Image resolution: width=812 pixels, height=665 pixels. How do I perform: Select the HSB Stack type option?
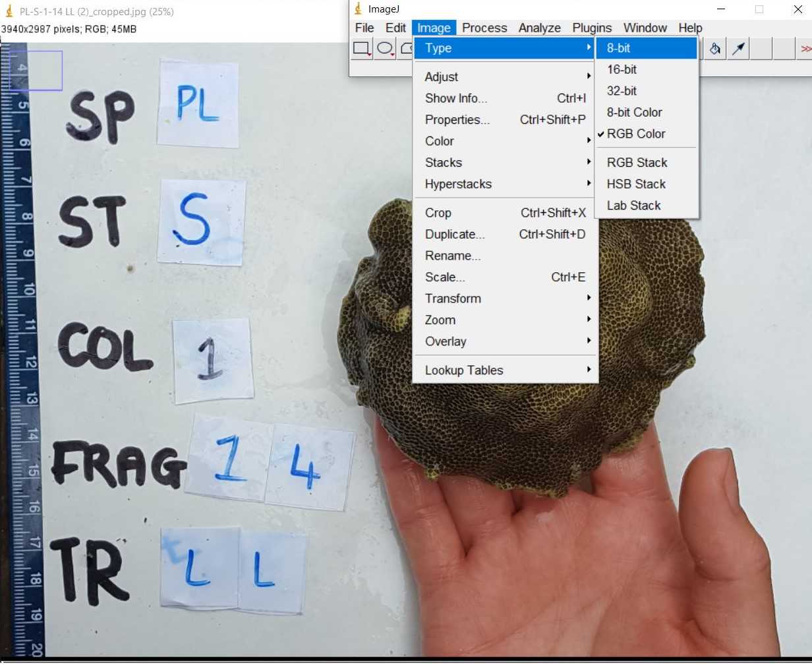(646, 184)
